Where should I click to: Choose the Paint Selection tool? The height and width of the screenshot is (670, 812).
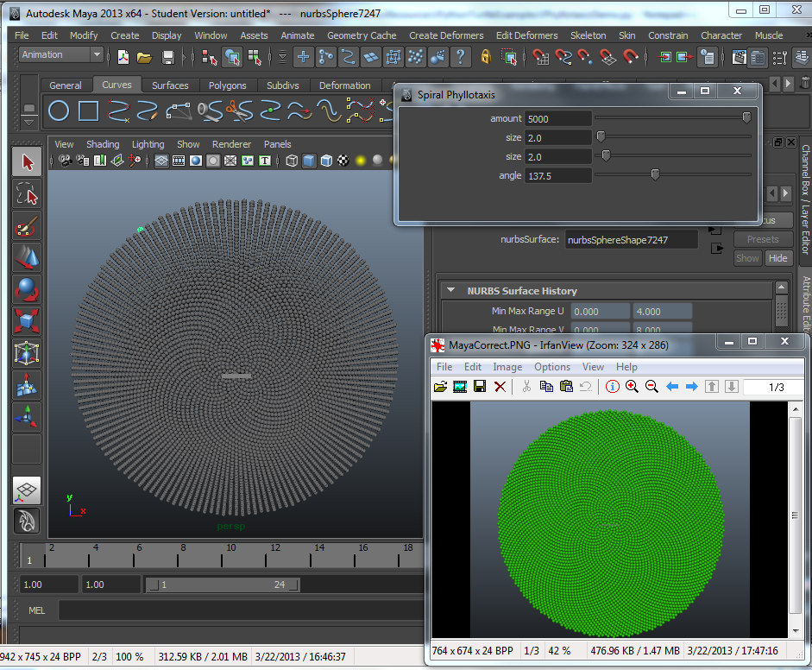pos(27,227)
